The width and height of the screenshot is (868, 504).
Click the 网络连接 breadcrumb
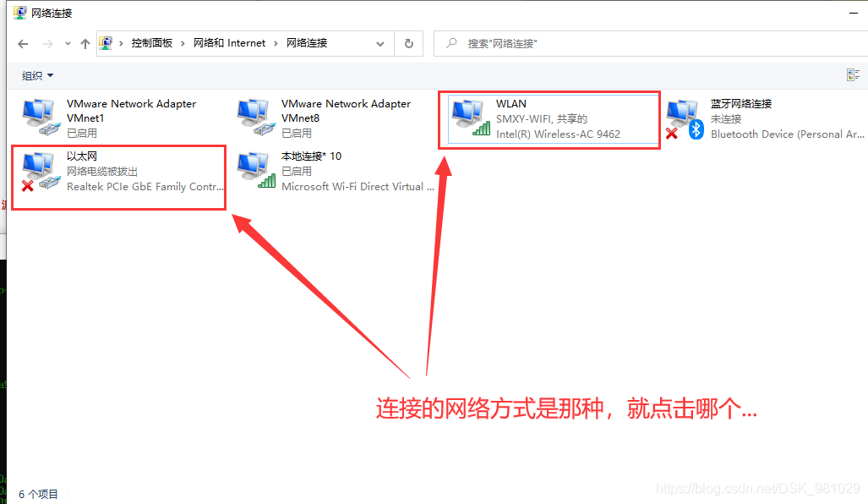307,43
